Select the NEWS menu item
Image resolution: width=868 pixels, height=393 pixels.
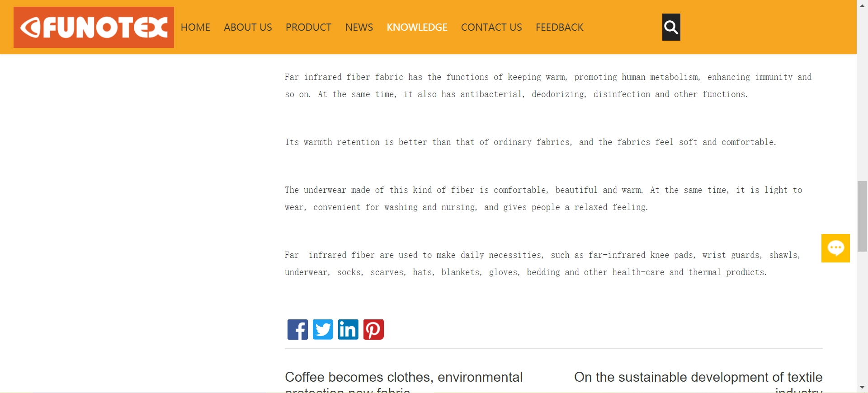(x=359, y=27)
